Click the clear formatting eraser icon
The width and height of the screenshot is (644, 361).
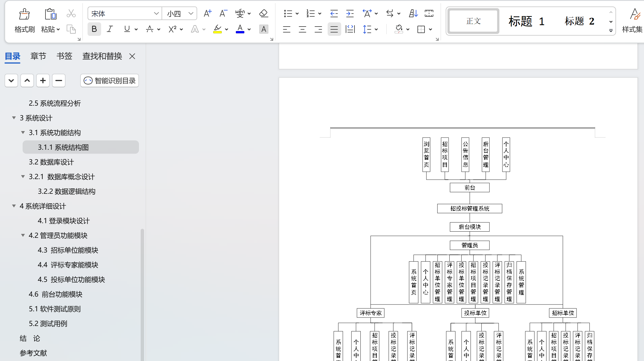(263, 13)
